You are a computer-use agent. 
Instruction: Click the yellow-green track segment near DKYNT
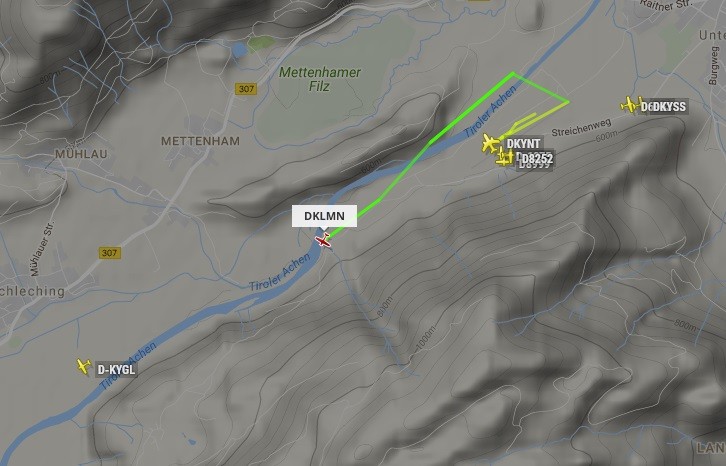click(518, 124)
